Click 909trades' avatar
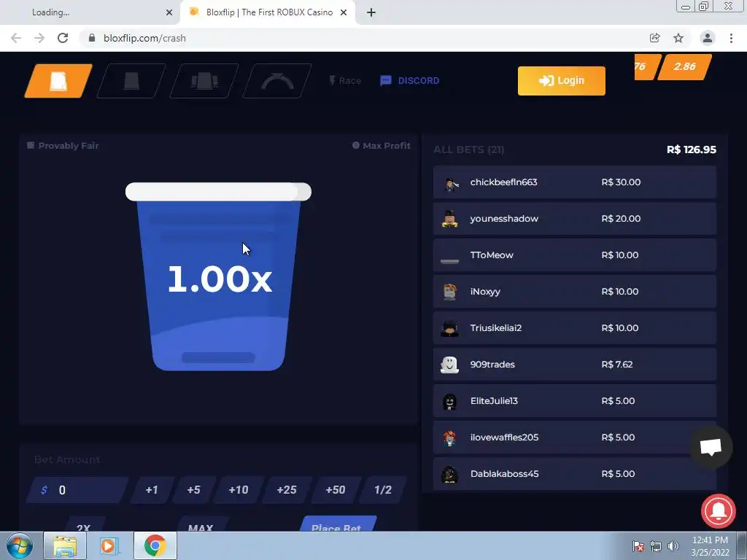The image size is (747, 560). pos(449,365)
